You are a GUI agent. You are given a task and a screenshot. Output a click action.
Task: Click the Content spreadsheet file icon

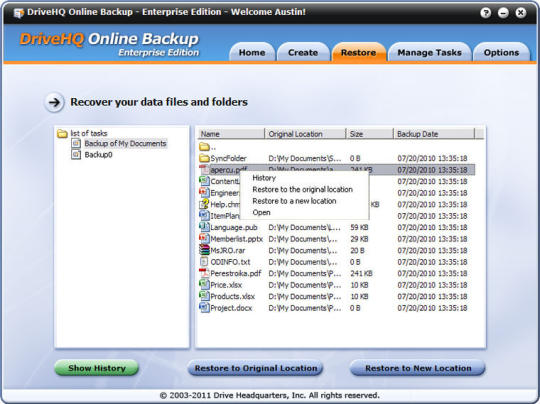(x=204, y=181)
